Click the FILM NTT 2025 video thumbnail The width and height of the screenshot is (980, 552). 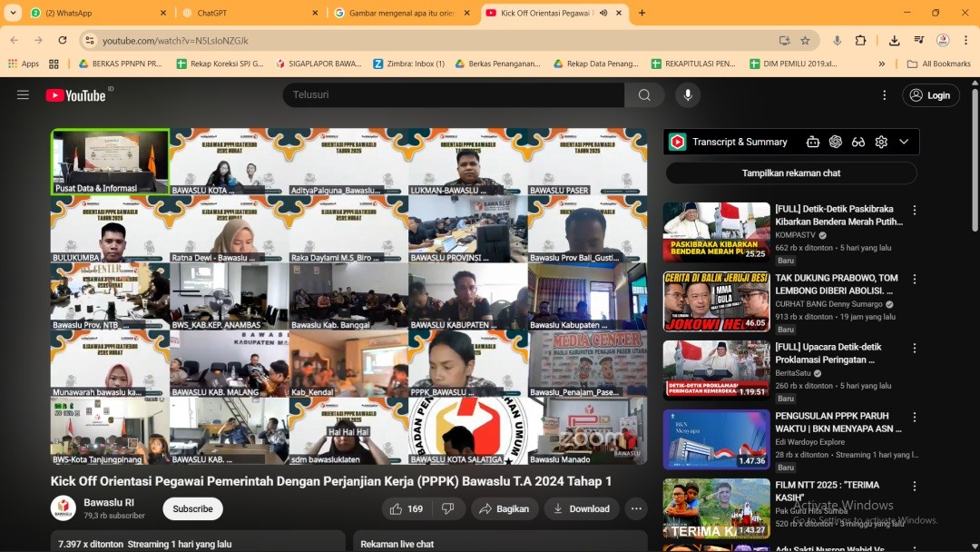[x=716, y=507]
